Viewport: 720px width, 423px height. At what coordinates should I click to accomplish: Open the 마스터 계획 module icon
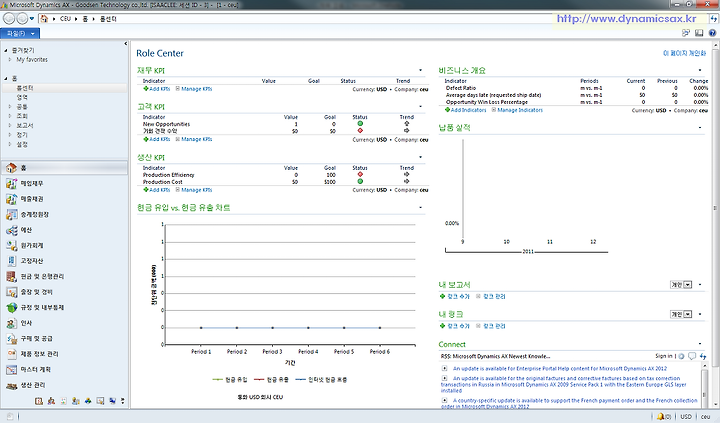click(11, 370)
